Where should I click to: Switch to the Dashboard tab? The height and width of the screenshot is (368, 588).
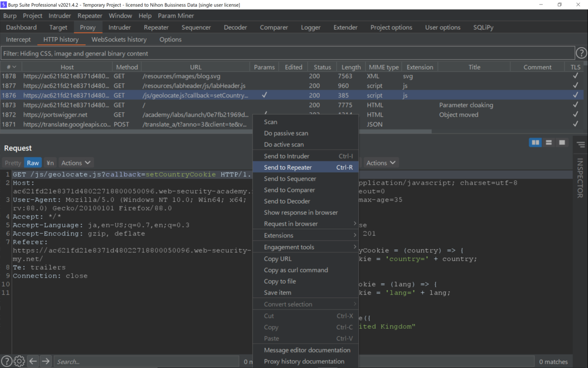[x=22, y=27]
